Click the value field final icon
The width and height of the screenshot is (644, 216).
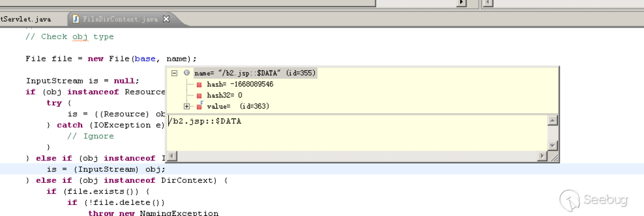click(200, 106)
